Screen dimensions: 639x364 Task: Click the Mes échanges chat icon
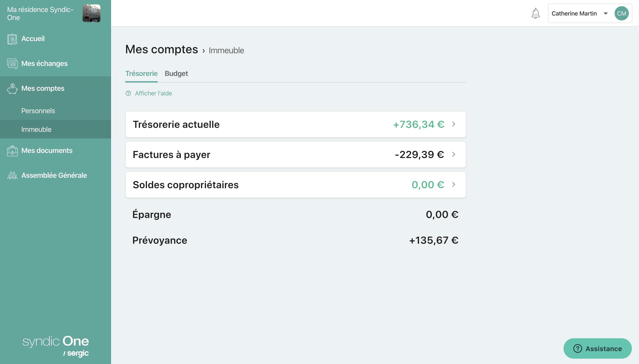12,64
